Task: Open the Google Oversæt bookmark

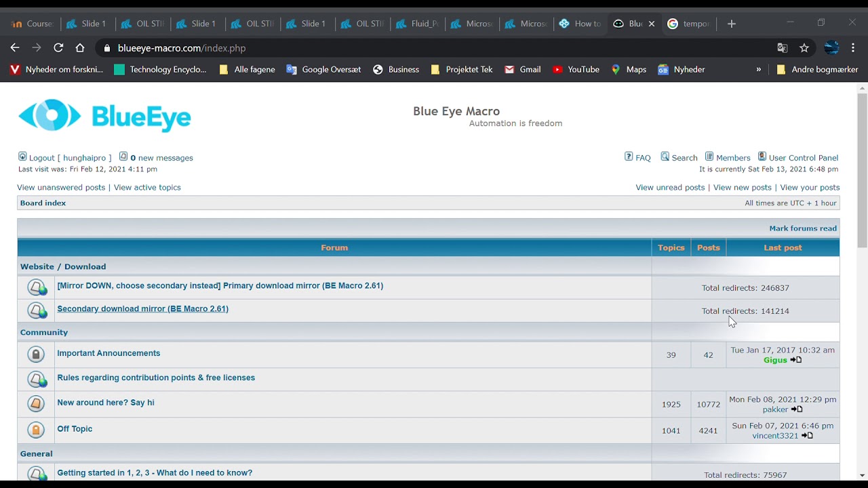Action: [323, 69]
